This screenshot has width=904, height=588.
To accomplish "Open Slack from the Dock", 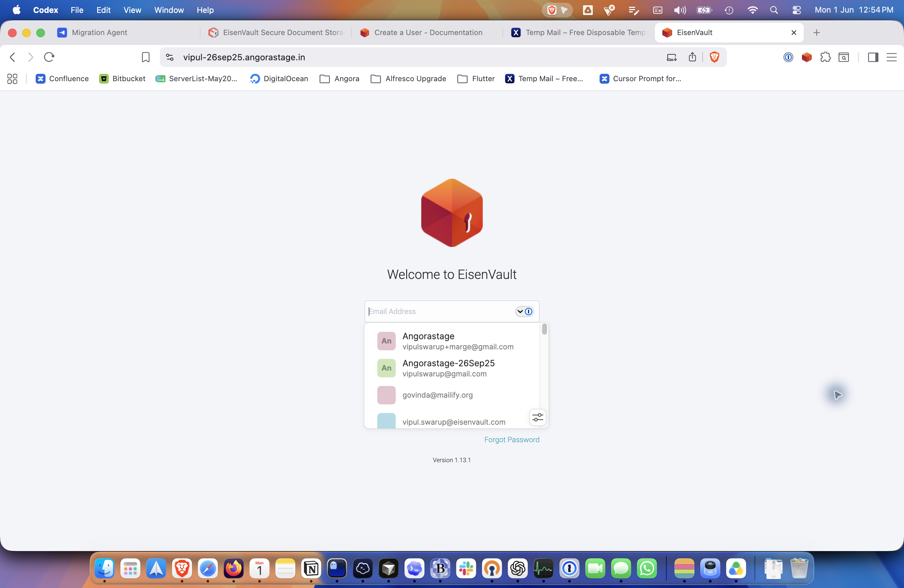I will click(466, 568).
